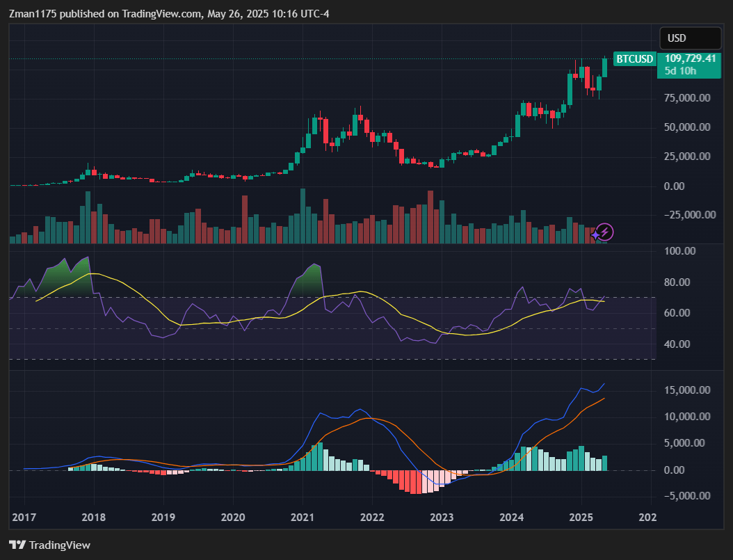Click the -25,000.00 price scale label
This screenshot has width=733, height=560.
click(690, 215)
